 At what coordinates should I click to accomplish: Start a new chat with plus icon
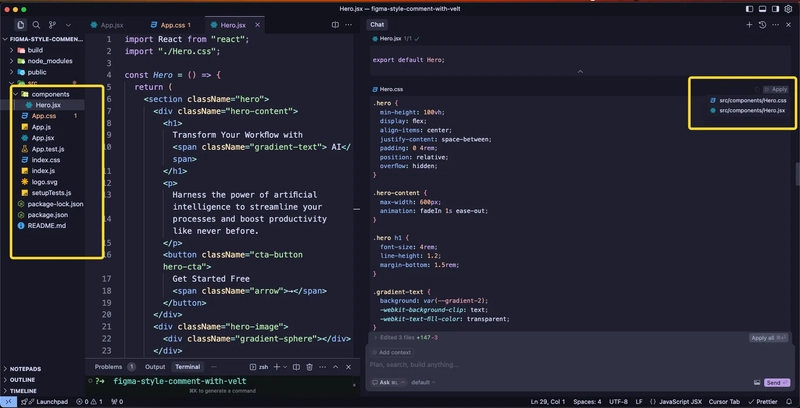coord(749,24)
